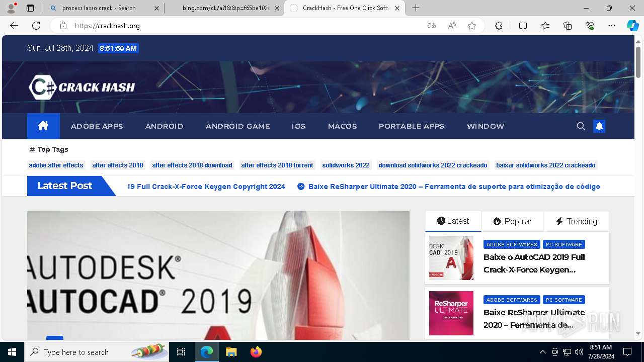644x362 pixels.
Task: Click ADOBE SOFTWARES badge on ReSharper post
Action: [x=512, y=300]
